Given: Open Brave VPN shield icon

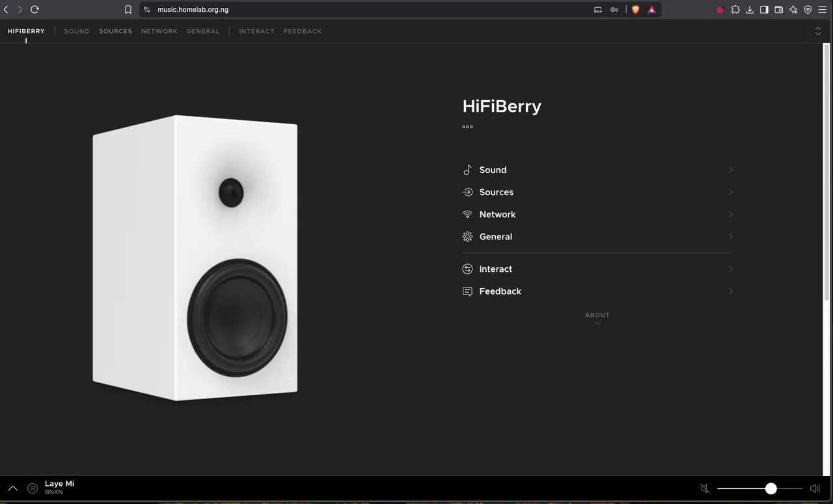Looking at the screenshot, I should tap(808, 10).
